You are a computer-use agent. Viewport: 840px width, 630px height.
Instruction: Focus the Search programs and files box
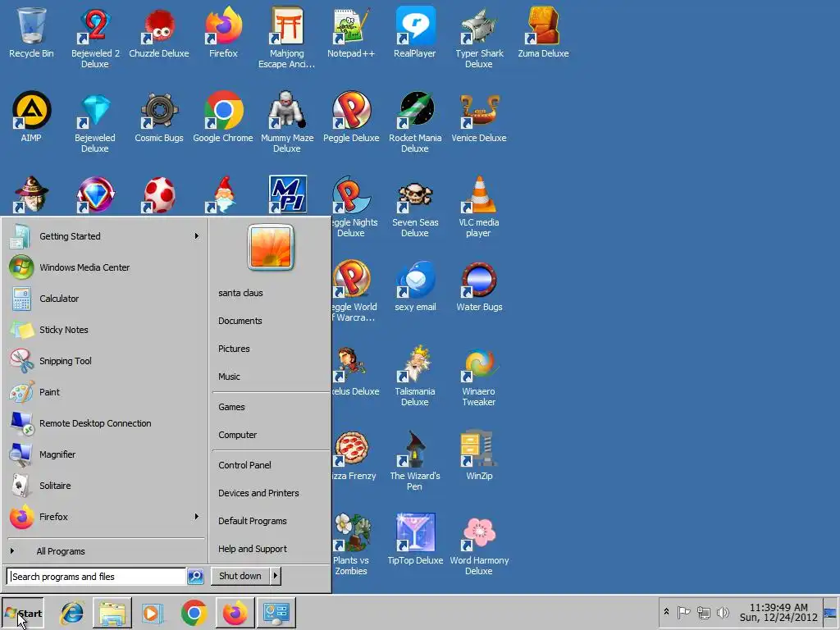97,577
